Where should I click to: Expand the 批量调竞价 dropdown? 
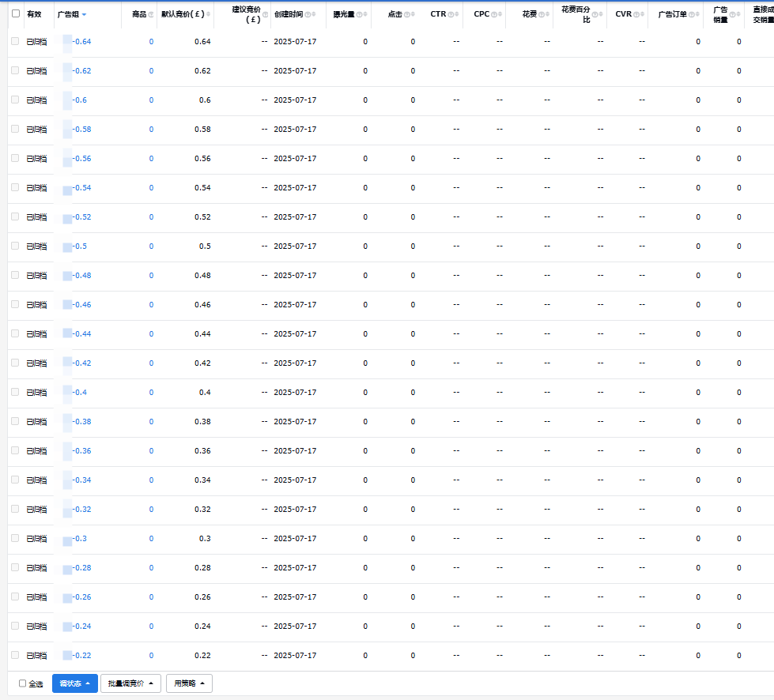click(x=130, y=683)
